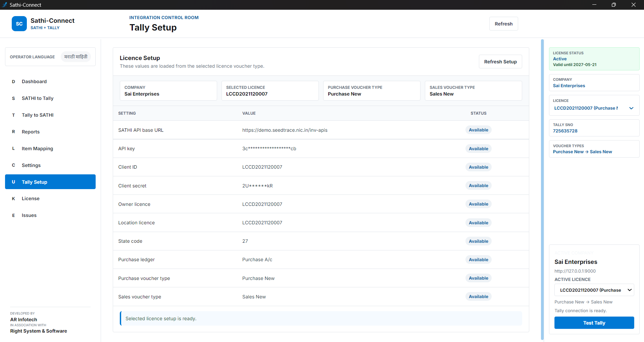Viewport: 644px width, 342px height.
Task: Click the State code value 27
Action: pyautogui.click(x=245, y=241)
